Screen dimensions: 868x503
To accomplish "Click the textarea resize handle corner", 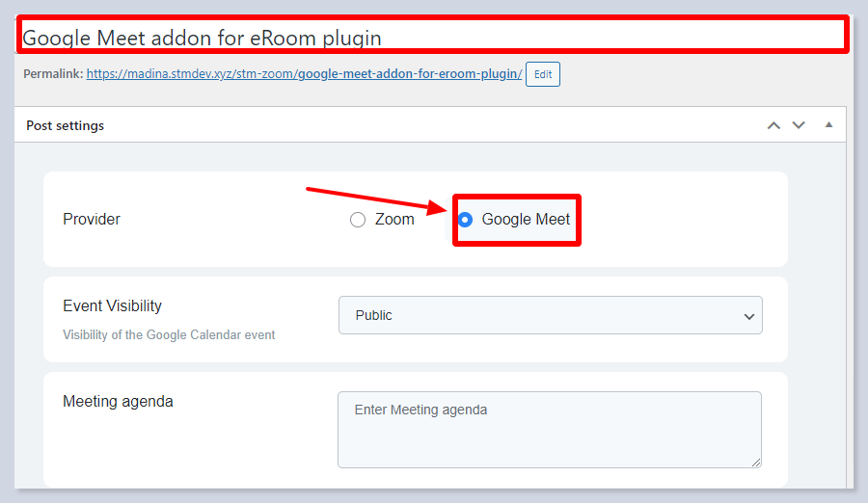I will coord(756,463).
